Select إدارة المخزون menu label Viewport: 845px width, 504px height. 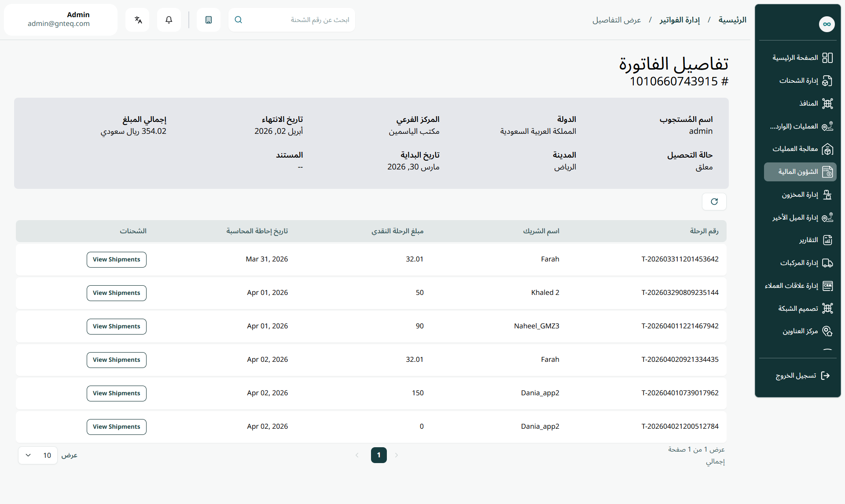[x=800, y=195]
